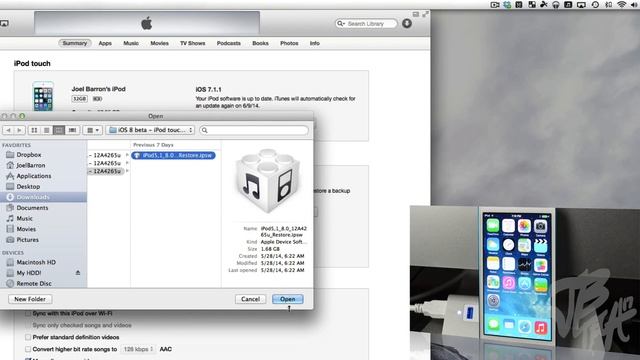Click the Open dialog search field
Image resolution: width=640 pixels, height=360 pixels.
click(x=254, y=130)
